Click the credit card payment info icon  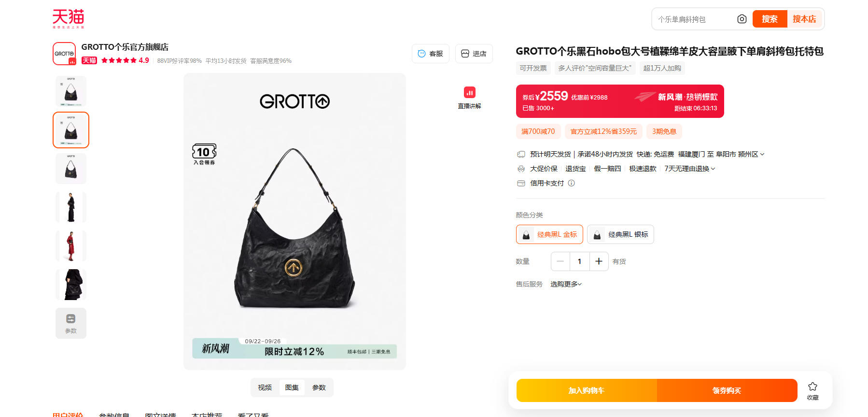571,183
